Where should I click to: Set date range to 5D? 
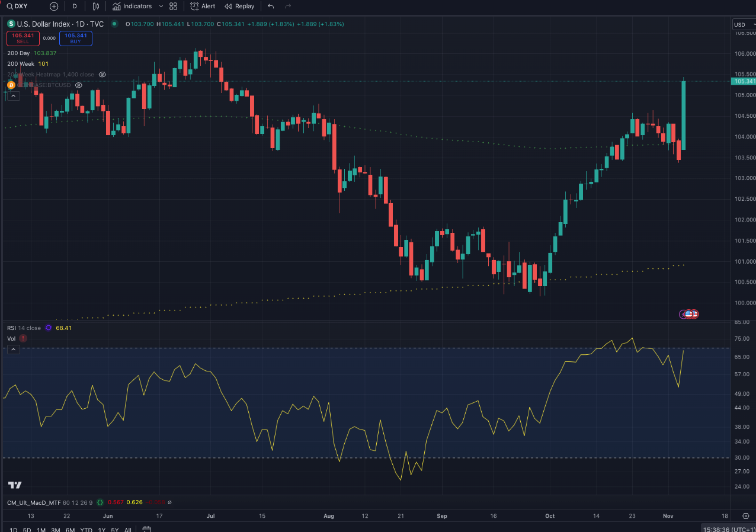[27, 530]
